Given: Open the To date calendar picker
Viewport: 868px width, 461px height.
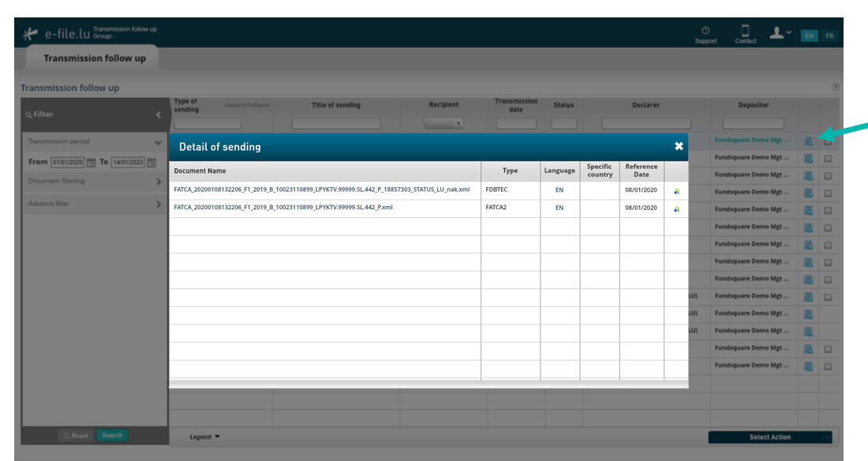Looking at the screenshot, I should pos(152,163).
